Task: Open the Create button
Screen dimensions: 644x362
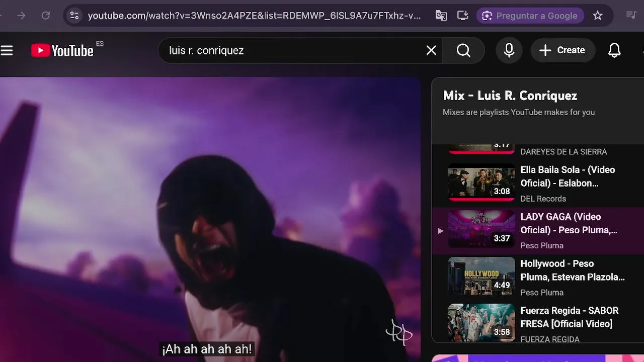Action: (562, 50)
